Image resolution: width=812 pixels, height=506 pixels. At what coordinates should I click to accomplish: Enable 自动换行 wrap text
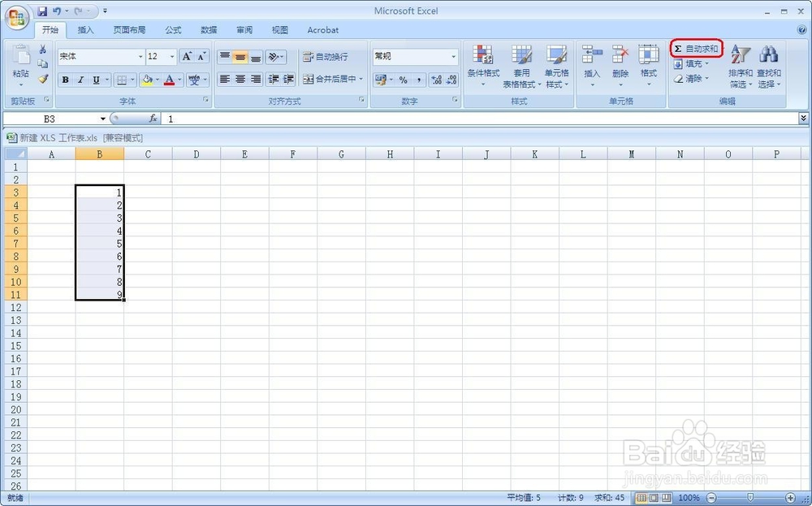pos(326,57)
